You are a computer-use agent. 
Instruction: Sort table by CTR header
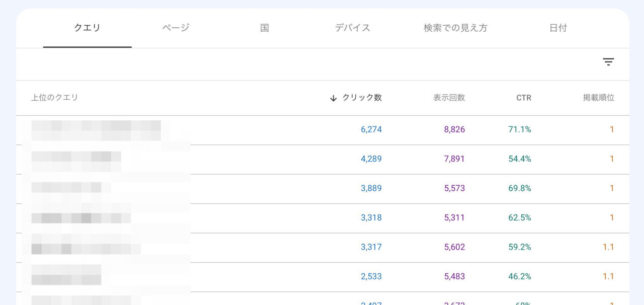point(523,98)
